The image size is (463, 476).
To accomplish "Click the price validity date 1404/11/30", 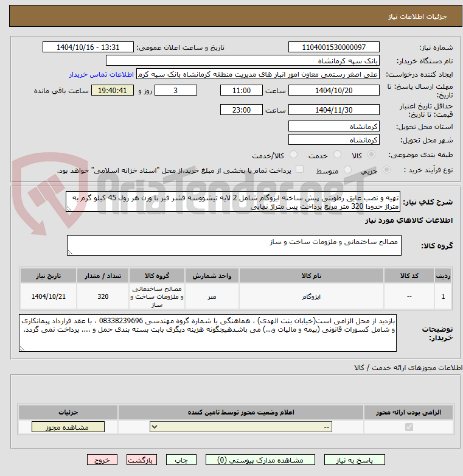I will click(x=334, y=110).
